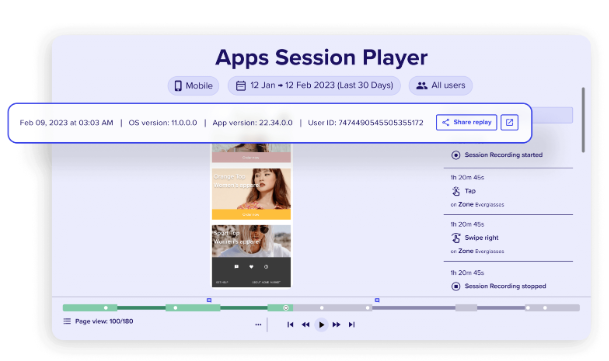
Task: Open the All users segment filter
Action: [x=440, y=85]
